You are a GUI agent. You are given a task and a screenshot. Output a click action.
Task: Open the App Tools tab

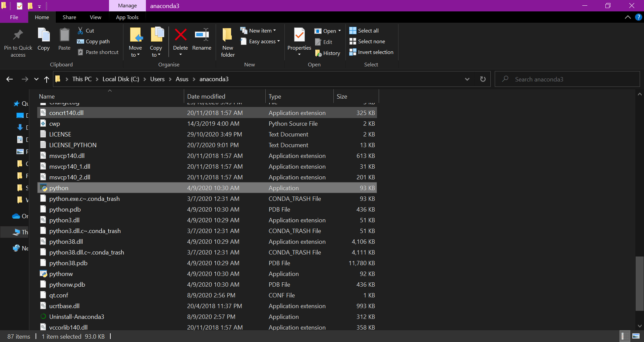pyautogui.click(x=127, y=17)
